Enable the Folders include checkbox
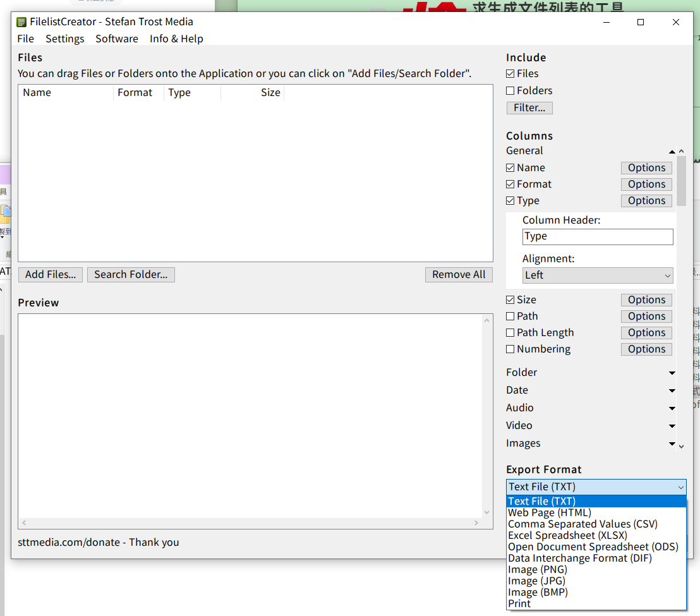Screen dimensions: 700x616 510,91
